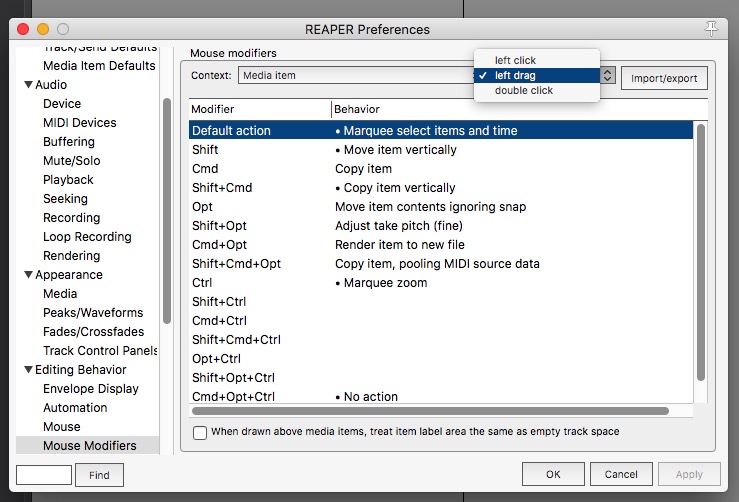Select the Cmd+Opt+Ctrl No action row
Viewport: 739px width, 502px height.
[x=441, y=396]
